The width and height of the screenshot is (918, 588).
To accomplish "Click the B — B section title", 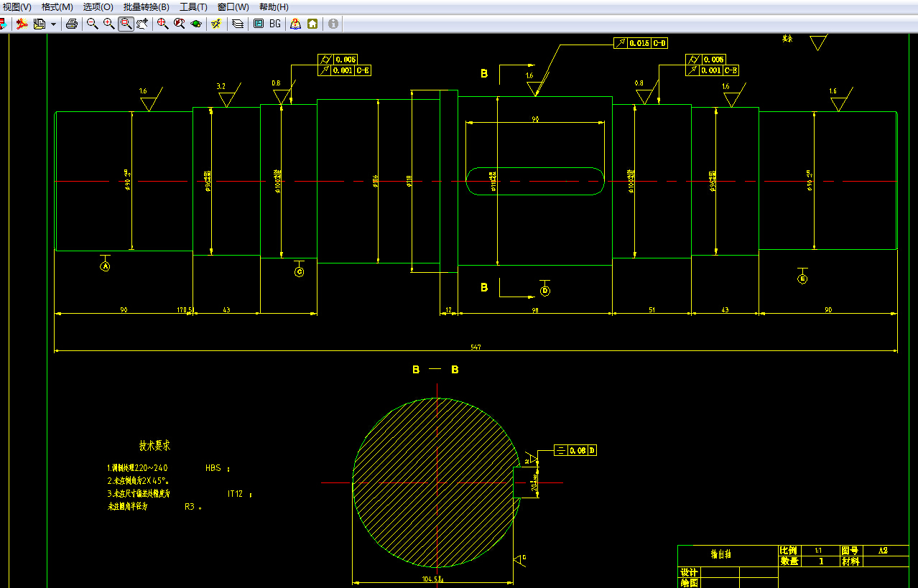I will [x=435, y=370].
